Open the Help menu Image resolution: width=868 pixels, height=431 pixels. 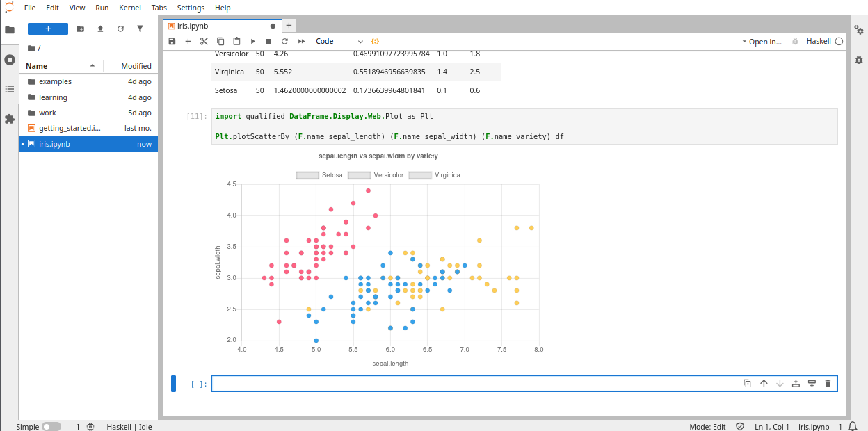tap(223, 8)
